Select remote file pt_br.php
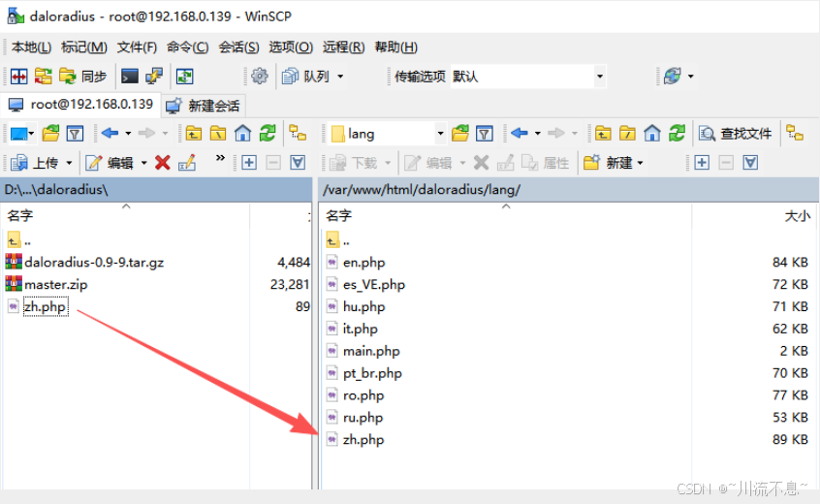The image size is (820, 504). click(372, 373)
